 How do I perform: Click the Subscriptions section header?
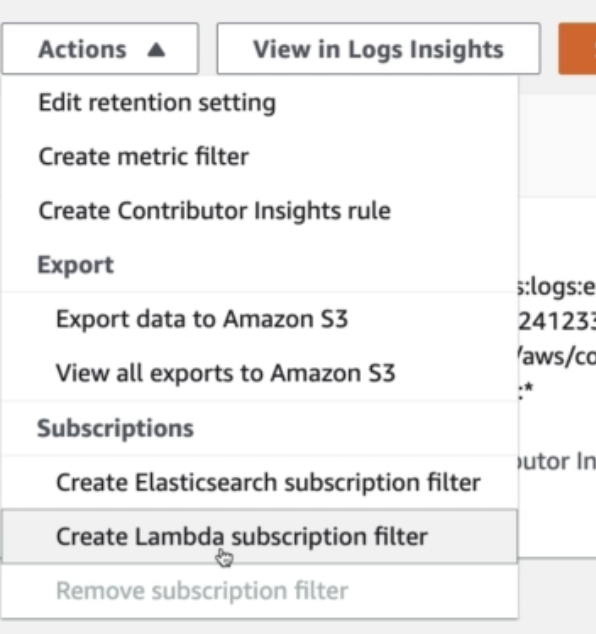click(115, 428)
